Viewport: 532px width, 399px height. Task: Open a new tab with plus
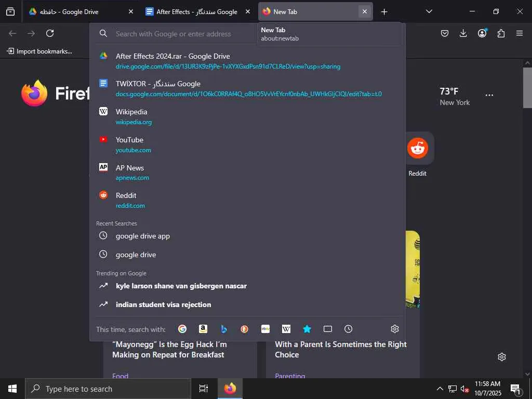[x=384, y=12]
